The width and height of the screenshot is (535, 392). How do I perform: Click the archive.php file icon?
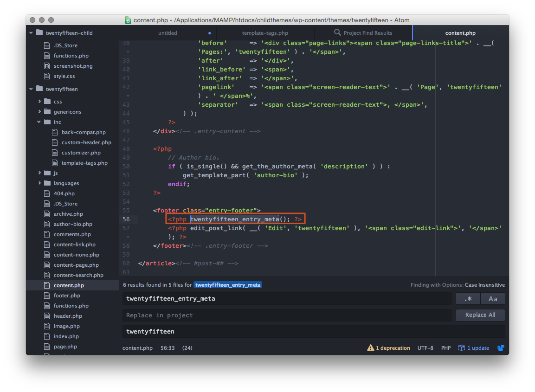[47, 214]
